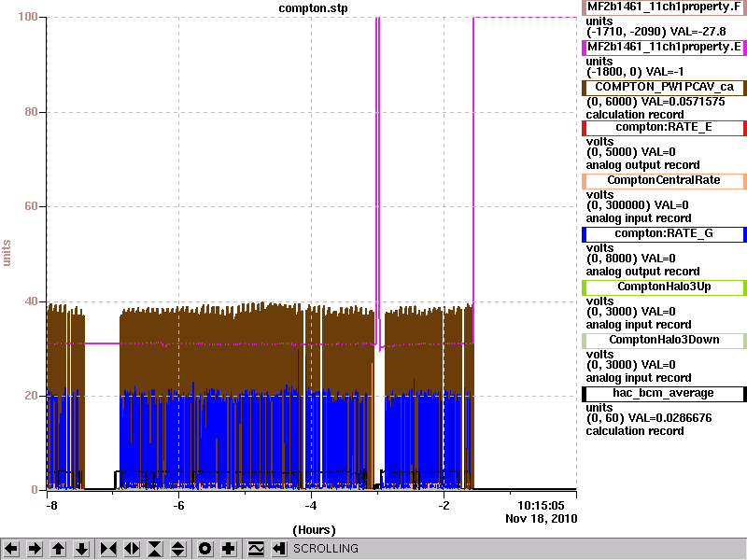Click the (Hours) x-axis label

[314, 530]
